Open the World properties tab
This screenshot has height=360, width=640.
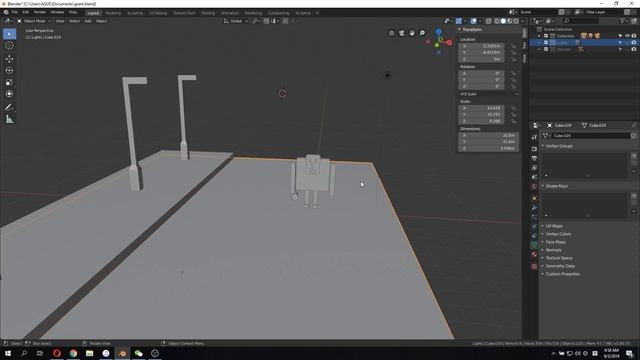click(534, 187)
